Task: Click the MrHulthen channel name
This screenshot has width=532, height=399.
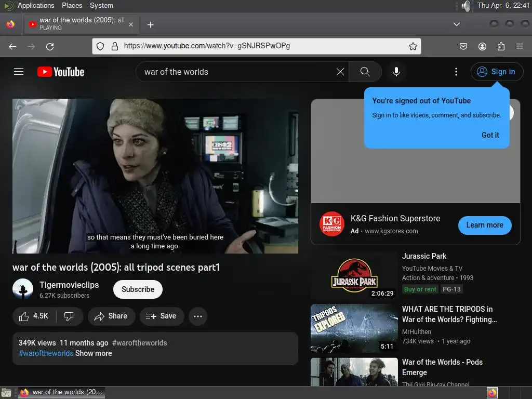Action: (417, 332)
